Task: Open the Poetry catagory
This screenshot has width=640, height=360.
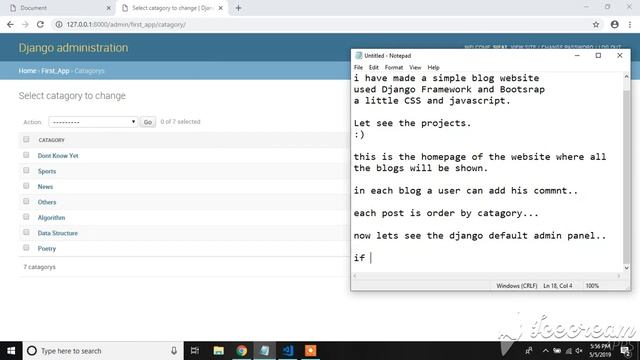Action: click(x=47, y=249)
